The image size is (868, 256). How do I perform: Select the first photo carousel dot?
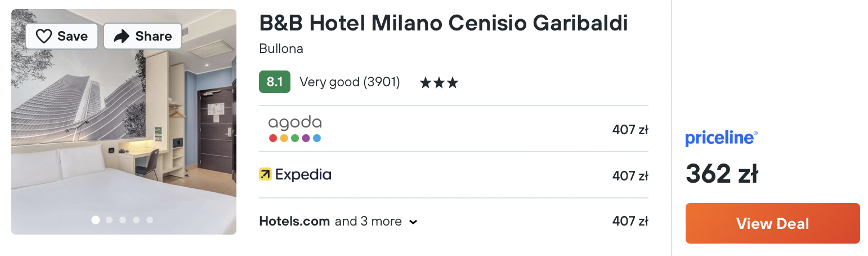96,220
